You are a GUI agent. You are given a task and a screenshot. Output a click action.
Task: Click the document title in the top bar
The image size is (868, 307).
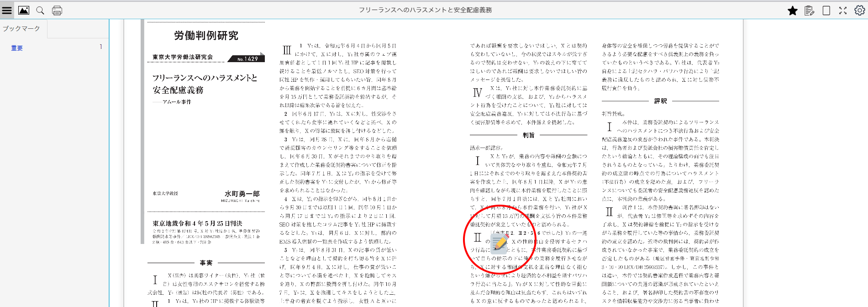click(425, 10)
